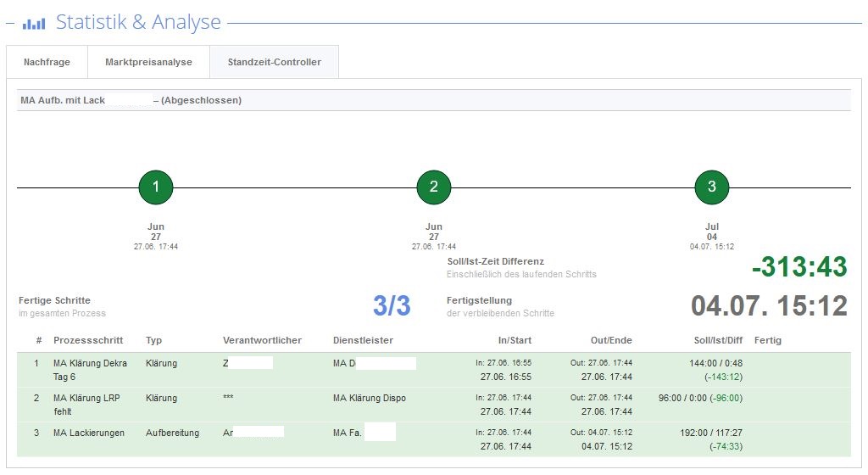Select timeline step 1 marker
This screenshot has height=475, width=868.
coord(156,187)
